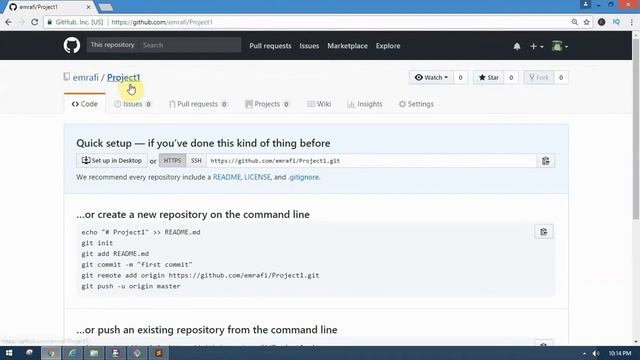
Task: Expand the Watch dropdown
Action: (x=431, y=78)
